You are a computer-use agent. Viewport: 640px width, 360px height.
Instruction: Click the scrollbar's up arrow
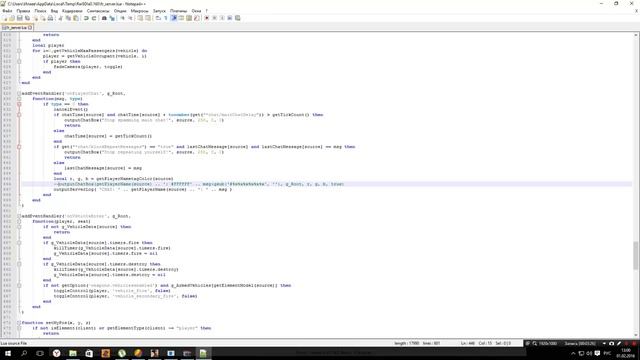636,35
